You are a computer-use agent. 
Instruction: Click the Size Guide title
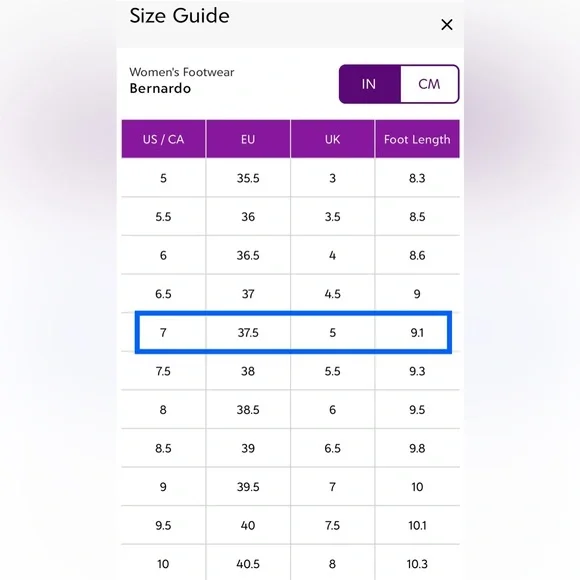point(179,16)
